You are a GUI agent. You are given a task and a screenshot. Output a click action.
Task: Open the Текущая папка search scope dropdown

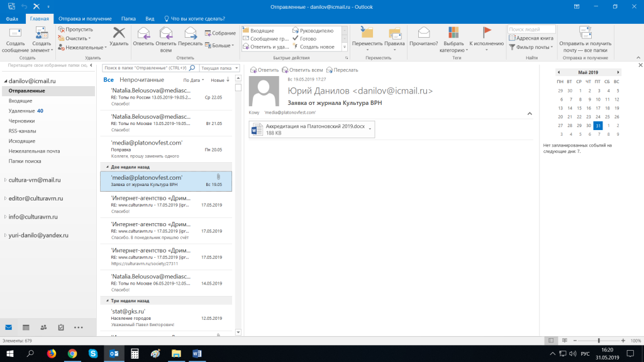click(x=219, y=68)
